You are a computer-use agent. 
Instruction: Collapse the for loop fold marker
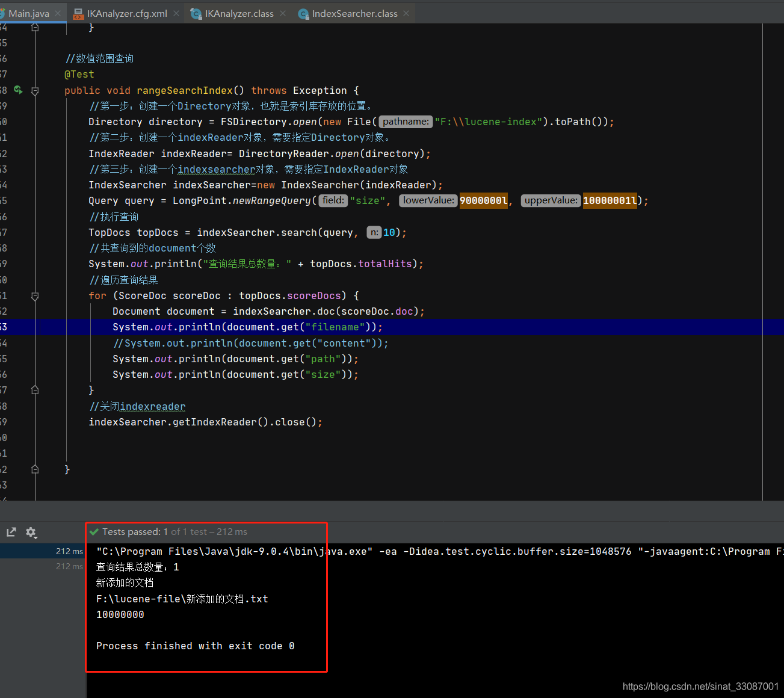pos(35,296)
